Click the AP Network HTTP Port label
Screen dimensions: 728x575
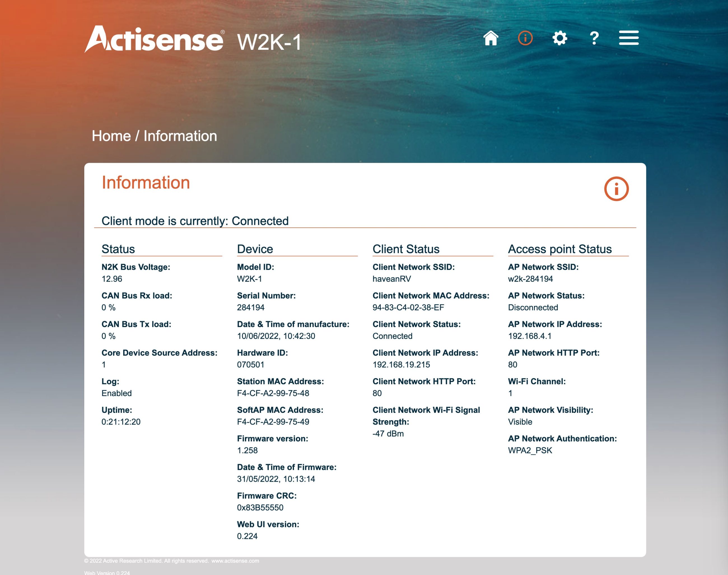coord(554,353)
